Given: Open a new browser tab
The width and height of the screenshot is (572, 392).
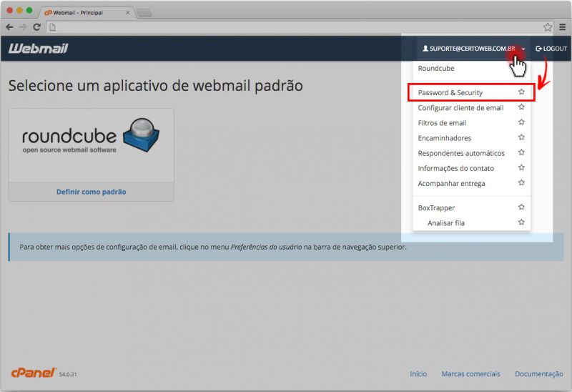Looking at the screenshot, I should 144,13.
